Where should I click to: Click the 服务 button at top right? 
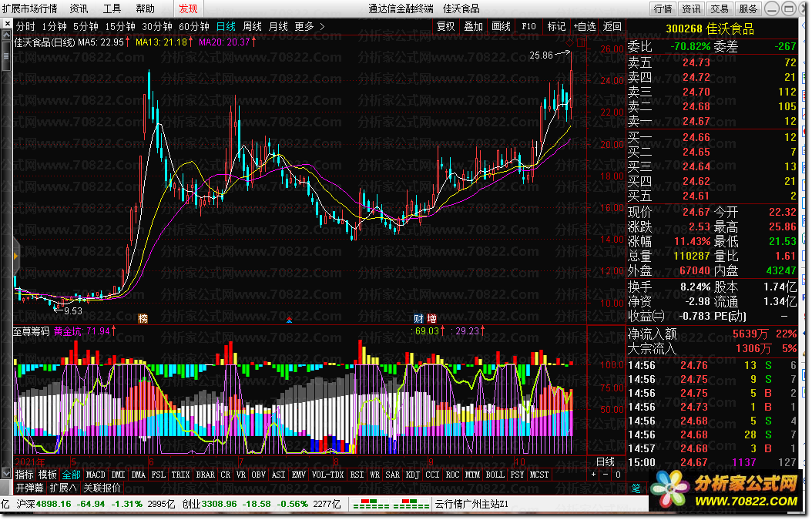748,8
